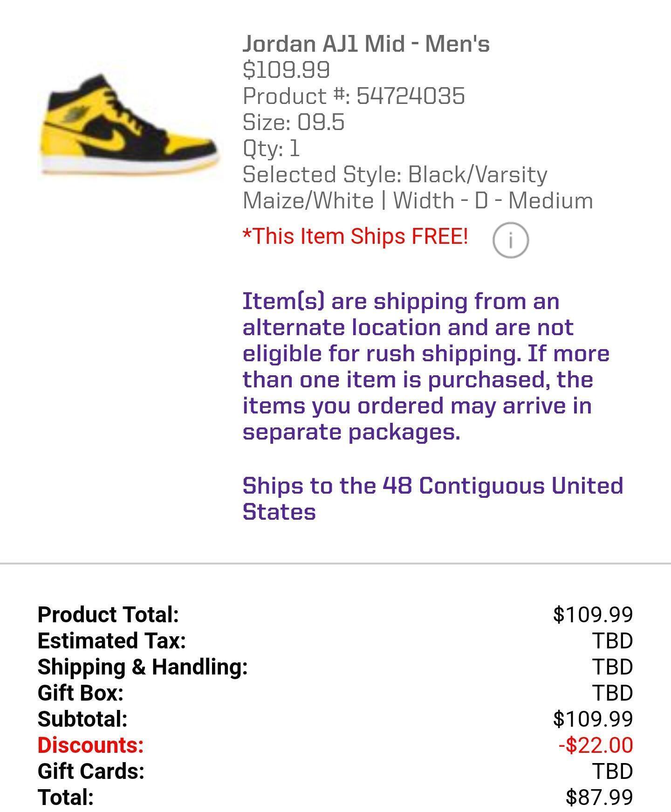671x812 pixels.
Task: Click the red This Item Ships FREE text
Action: (x=355, y=236)
